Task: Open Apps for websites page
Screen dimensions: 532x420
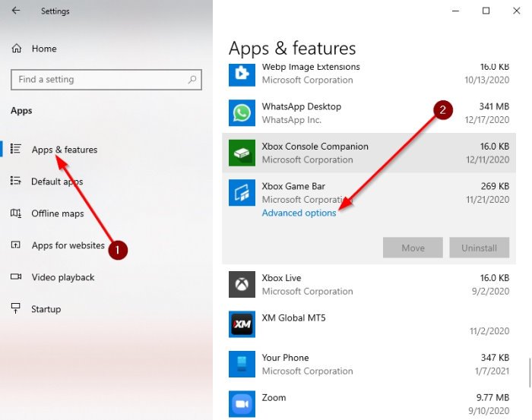Action: coord(68,245)
